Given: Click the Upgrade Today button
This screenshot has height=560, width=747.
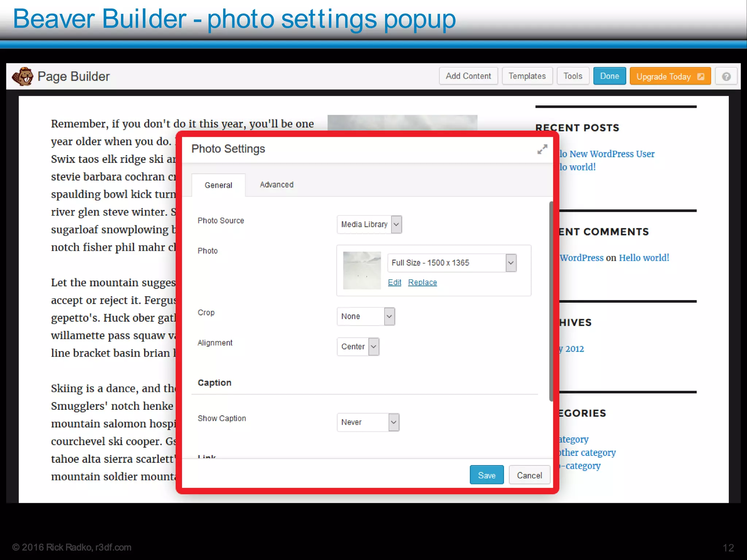Looking at the screenshot, I should coord(670,77).
